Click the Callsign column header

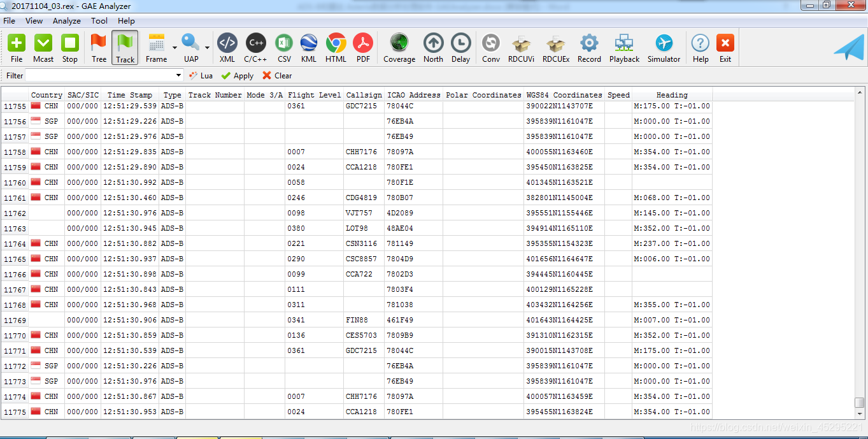[364, 95]
